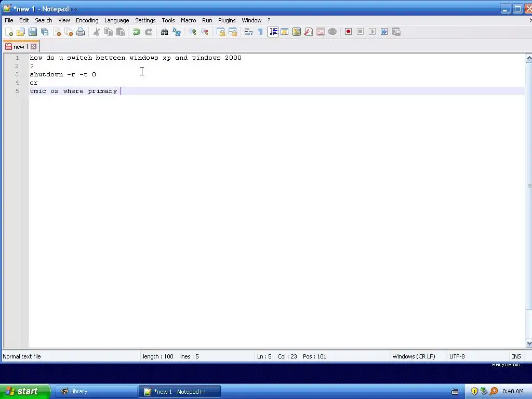Create a new document with New icon
Screen dimensions: 532x399
point(9,32)
